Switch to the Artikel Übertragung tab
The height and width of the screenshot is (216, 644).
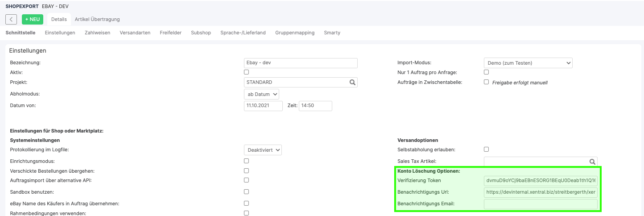click(97, 19)
